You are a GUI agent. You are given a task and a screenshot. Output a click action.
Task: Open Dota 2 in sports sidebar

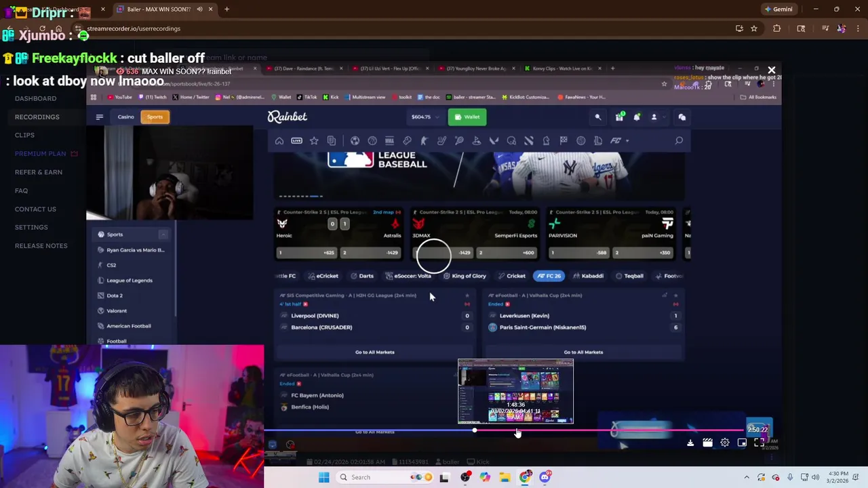[x=115, y=296]
